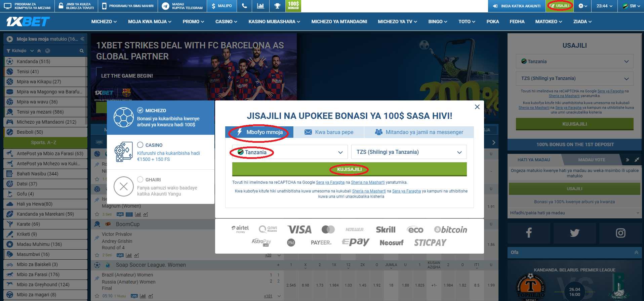Select the GHAIRI no-bonus radio option

140,179
